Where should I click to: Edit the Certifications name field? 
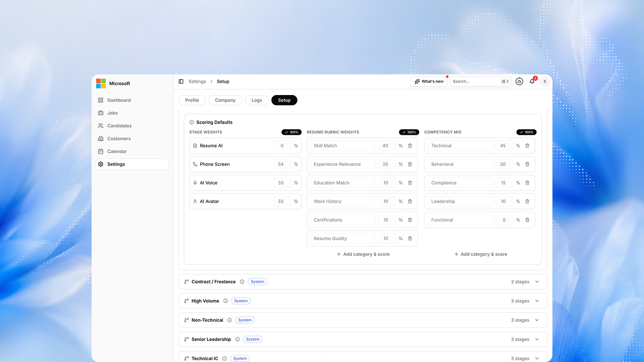(x=342, y=220)
